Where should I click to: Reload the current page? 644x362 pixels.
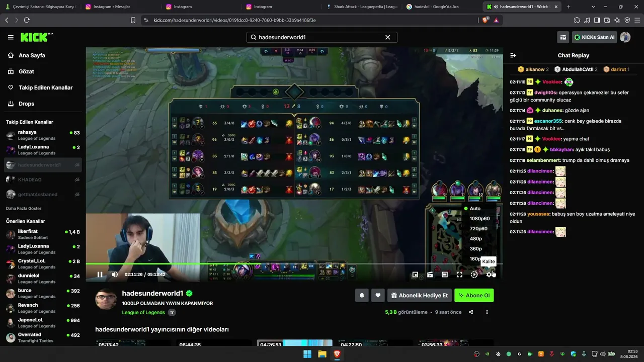(27, 20)
